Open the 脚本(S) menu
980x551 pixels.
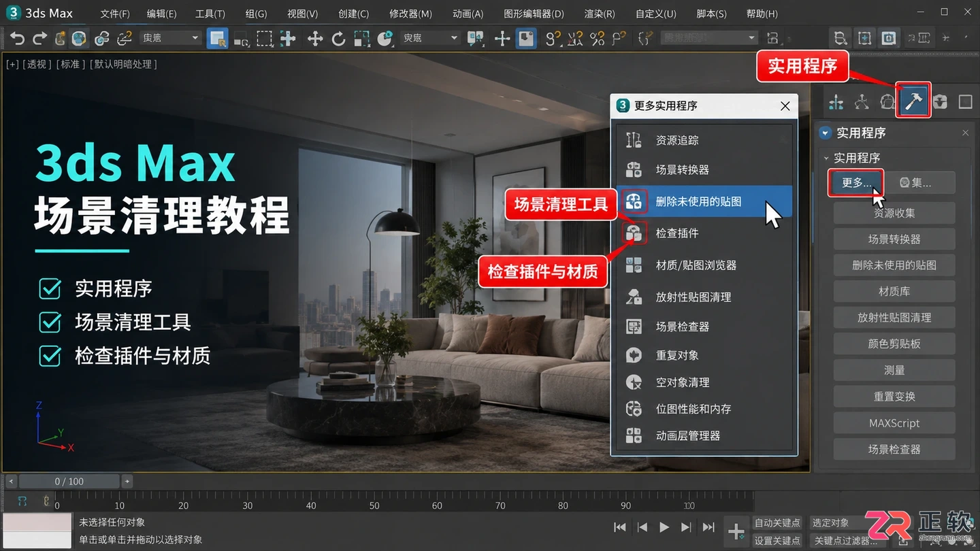click(x=712, y=14)
